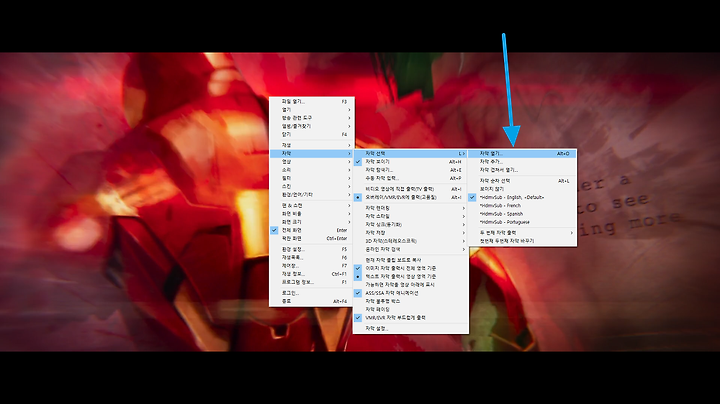Expand '두 번째 자막 출력' submenu
This screenshot has height=404, width=720.
522,233
